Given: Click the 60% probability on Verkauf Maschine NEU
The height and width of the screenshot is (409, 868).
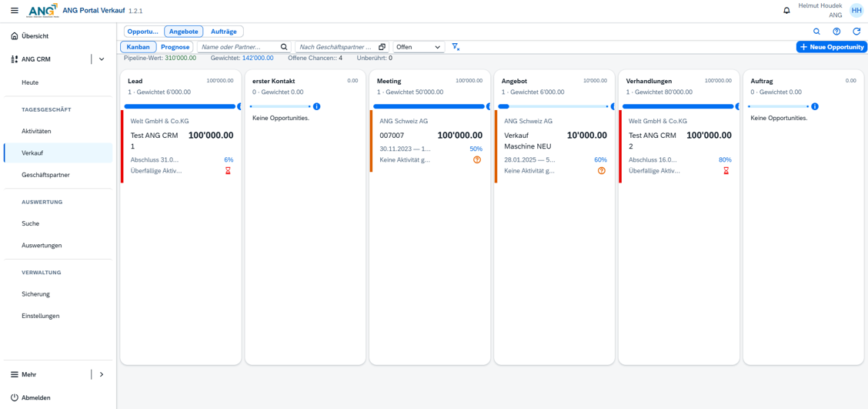Looking at the screenshot, I should click(601, 159).
